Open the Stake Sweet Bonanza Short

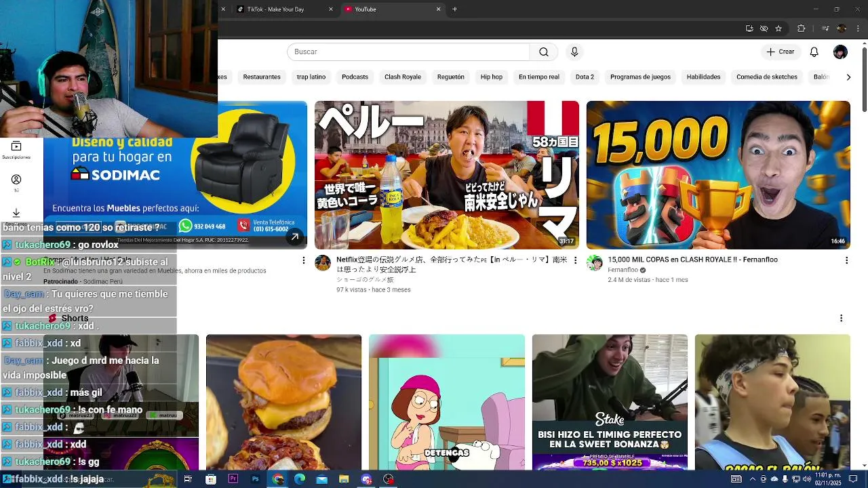610,402
